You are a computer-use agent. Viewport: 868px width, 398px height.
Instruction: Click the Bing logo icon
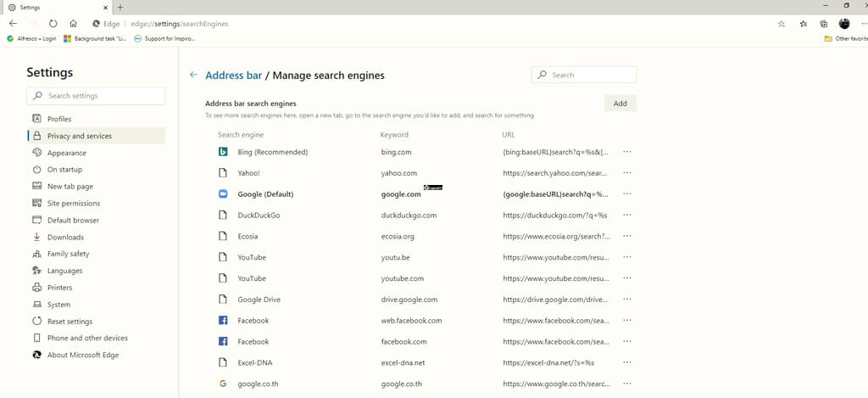pos(223,152)
